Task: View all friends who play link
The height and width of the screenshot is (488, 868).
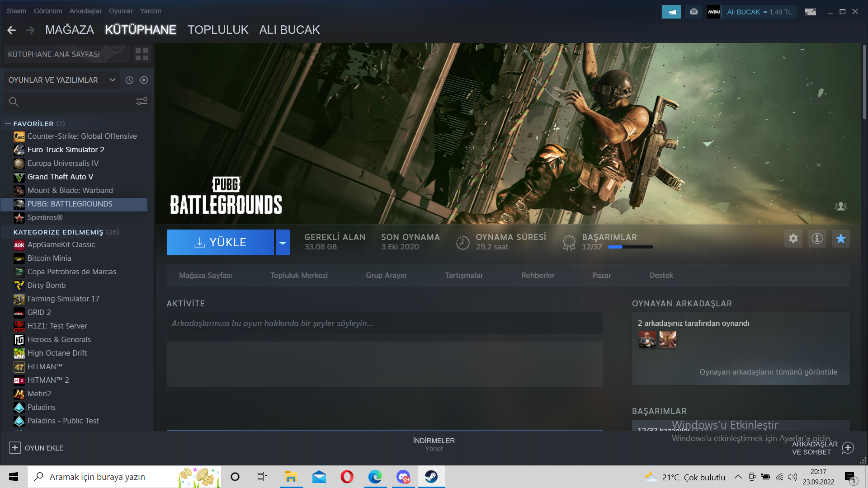Action: pos(768,372)
